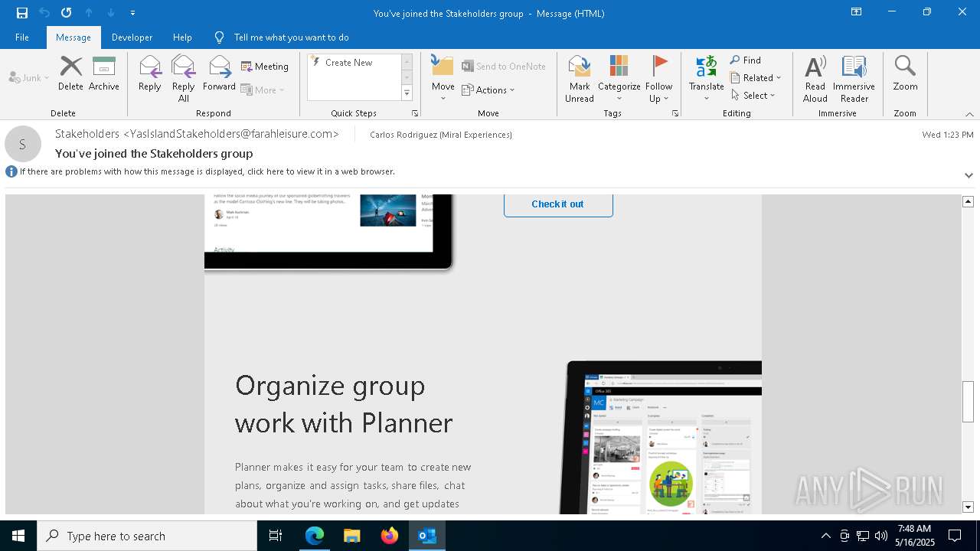Open Ribbon Display Options

coord(857,12)
